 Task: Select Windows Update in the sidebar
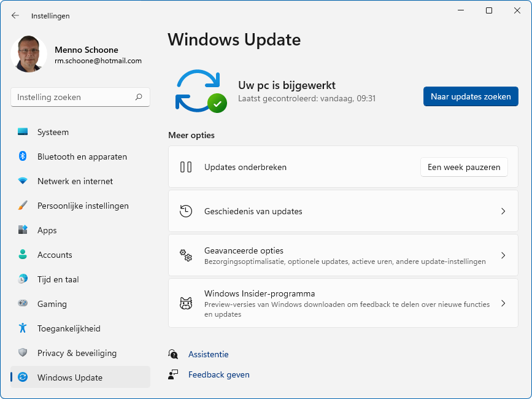(80, 378)
